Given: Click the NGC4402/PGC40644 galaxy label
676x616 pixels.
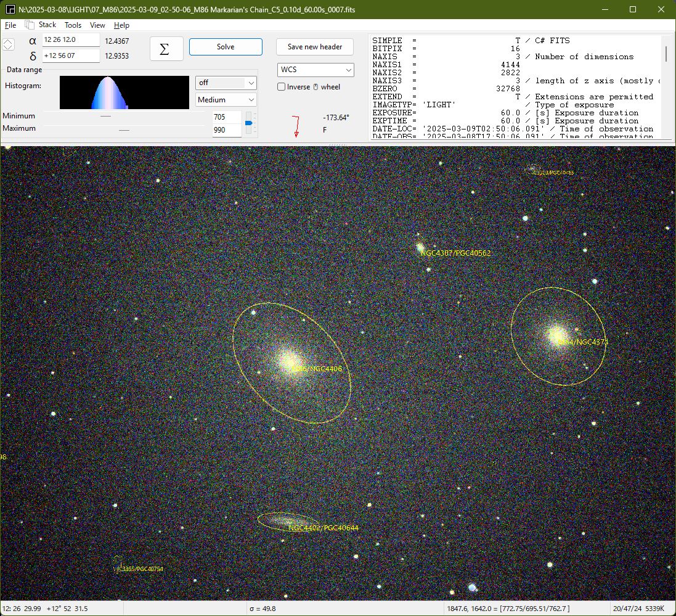Looking at the screenshot, I should [323, 528].
